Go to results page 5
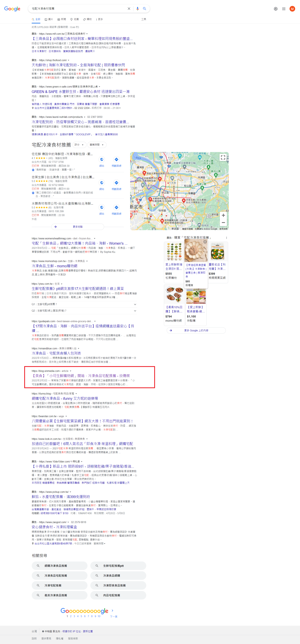This screenshot has height=644, width=300. coord(81,616)
